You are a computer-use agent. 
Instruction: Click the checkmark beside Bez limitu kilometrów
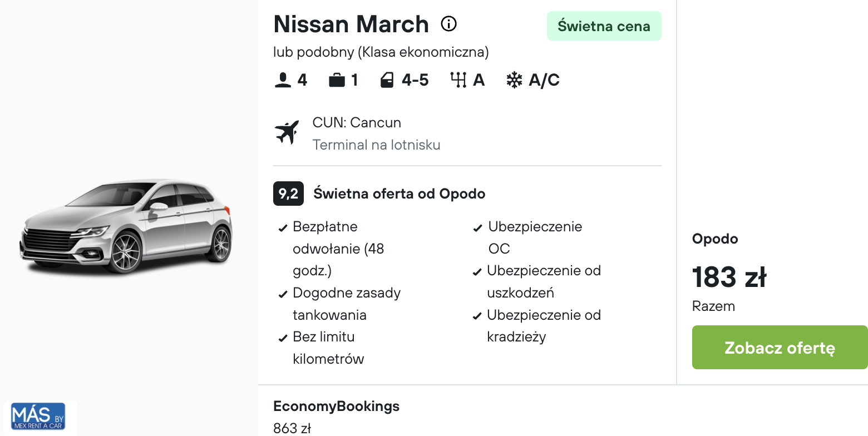tap(283, 338)
